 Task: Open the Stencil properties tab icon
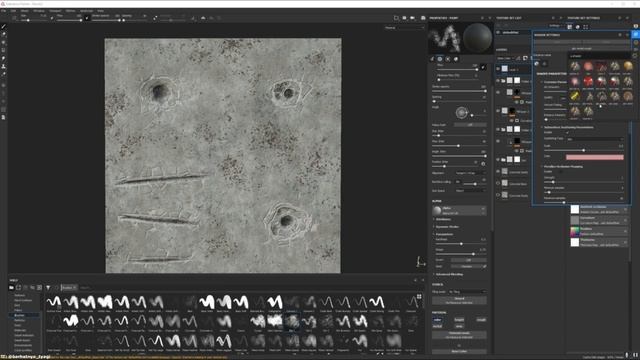coord(448,59)
